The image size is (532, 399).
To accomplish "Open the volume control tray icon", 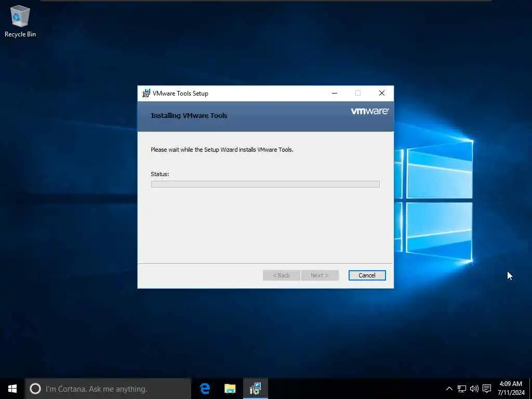I will [474, 389].
